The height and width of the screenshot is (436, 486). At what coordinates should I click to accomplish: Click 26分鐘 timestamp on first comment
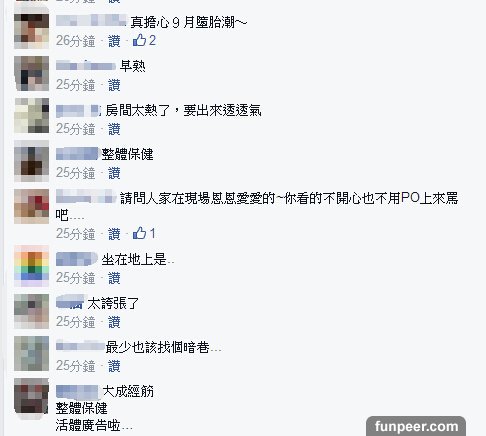(x=76, y=41)
